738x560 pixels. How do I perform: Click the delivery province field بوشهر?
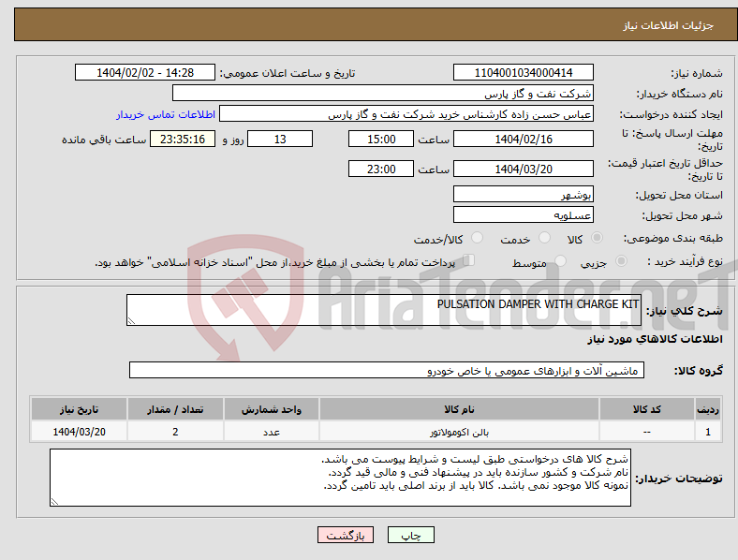(523, 194)
